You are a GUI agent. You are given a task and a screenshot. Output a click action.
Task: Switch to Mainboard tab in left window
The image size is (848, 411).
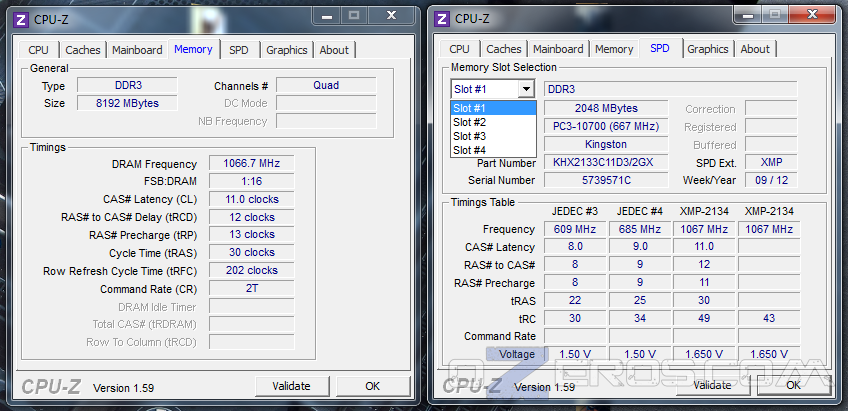click(x=137, y=50)
